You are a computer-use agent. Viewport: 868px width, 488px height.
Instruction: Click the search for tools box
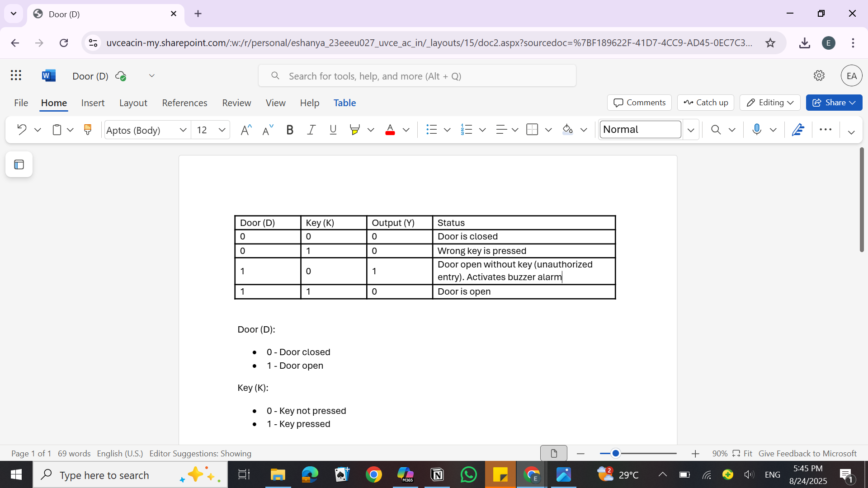pos(417,76)
